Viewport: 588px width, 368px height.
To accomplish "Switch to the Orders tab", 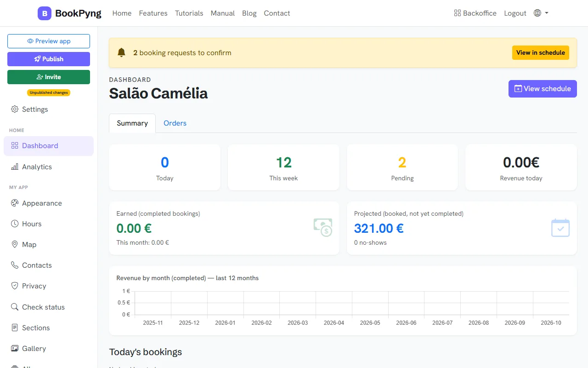I will [x=175, y=123].
